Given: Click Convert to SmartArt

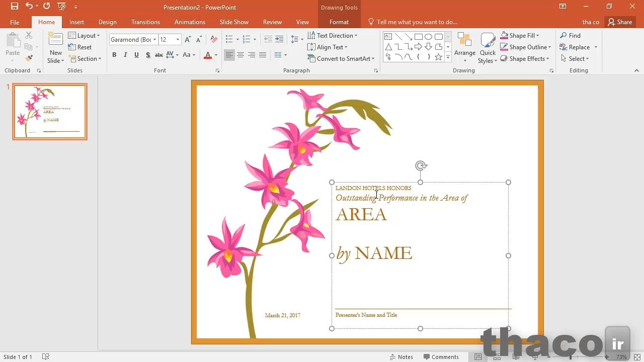Looking at the screenshot, I should (341, 59).
